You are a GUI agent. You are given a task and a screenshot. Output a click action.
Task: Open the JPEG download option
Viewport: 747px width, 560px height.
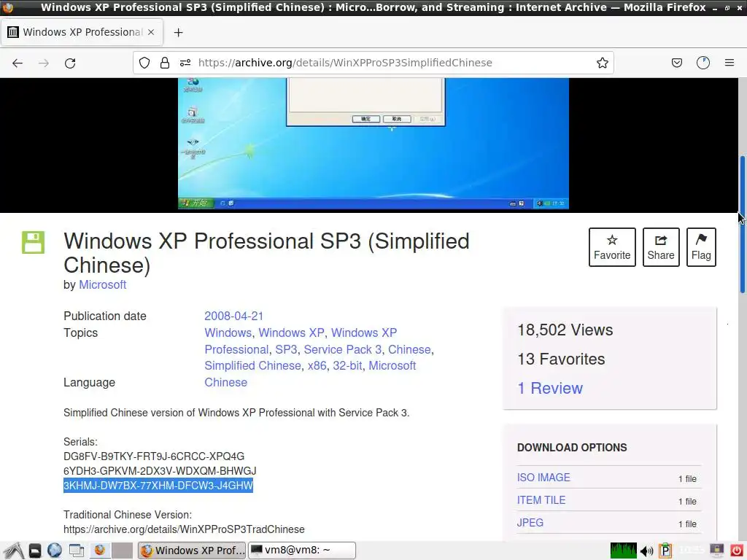click(x=530, y=522)
